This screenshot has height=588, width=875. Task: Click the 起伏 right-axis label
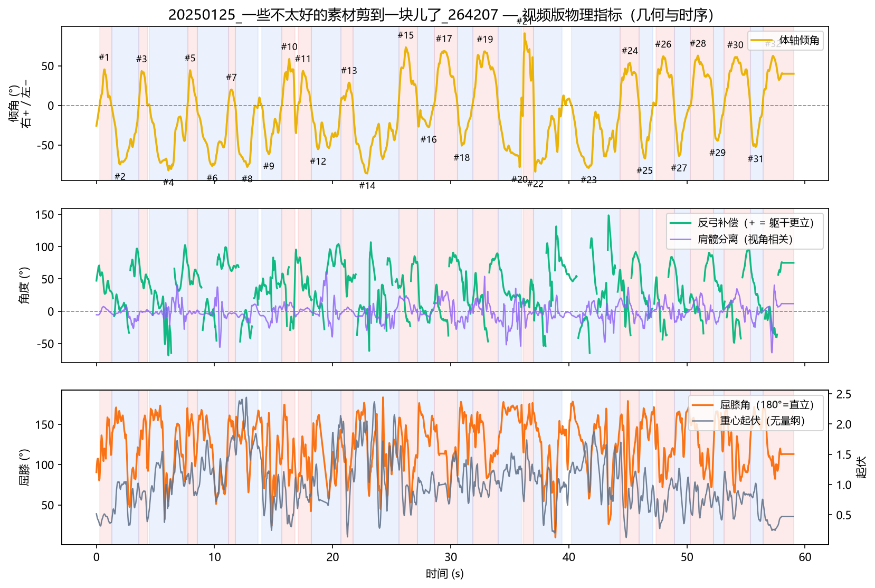861,467
